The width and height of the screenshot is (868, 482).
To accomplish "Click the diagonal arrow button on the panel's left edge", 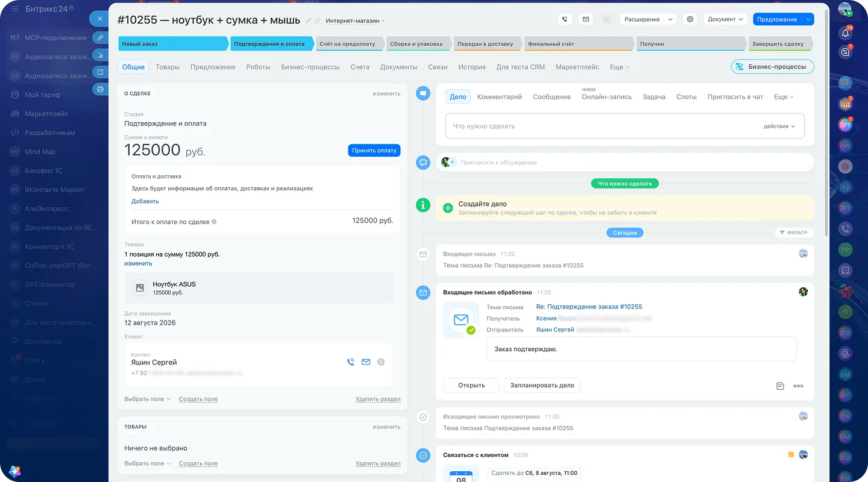I will pos(100,55).
